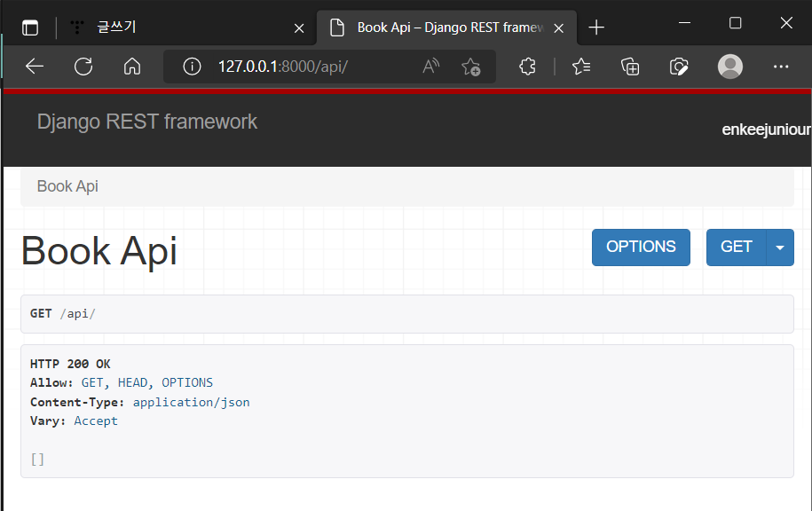812x511 pixels.
Task: Open the Favorites list icon
Action: coord(581,67)
